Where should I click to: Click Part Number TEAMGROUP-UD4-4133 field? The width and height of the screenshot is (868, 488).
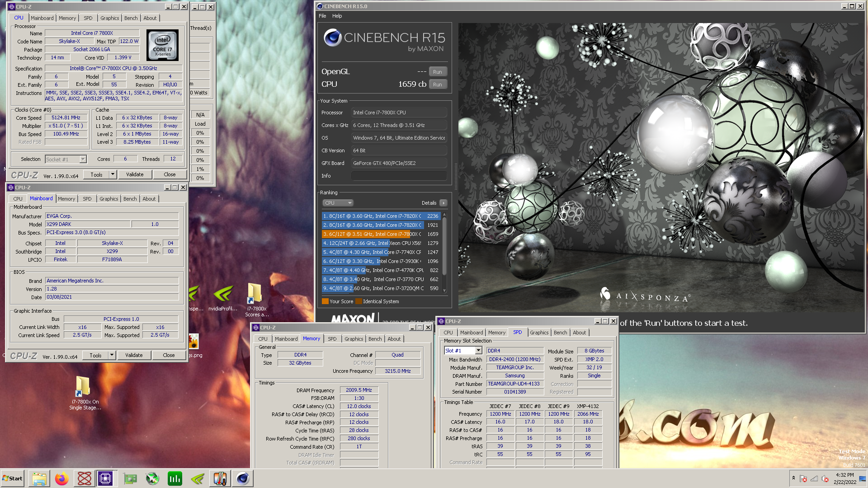point(514,384)
